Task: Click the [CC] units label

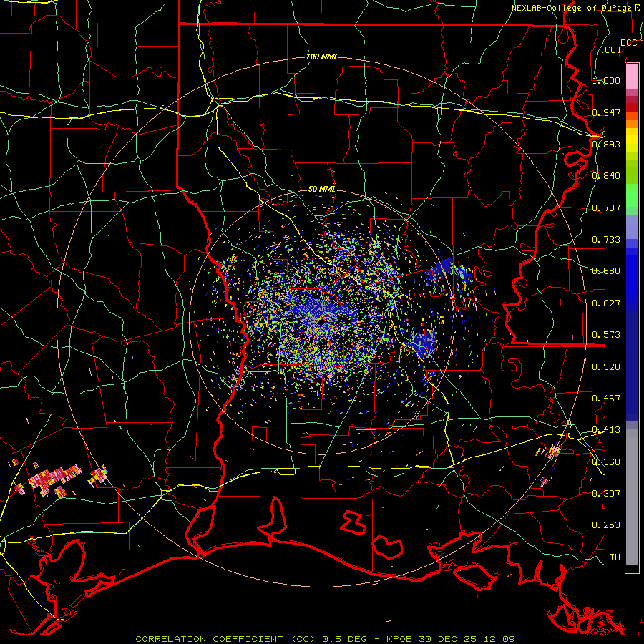Action: tap(611, 49)
